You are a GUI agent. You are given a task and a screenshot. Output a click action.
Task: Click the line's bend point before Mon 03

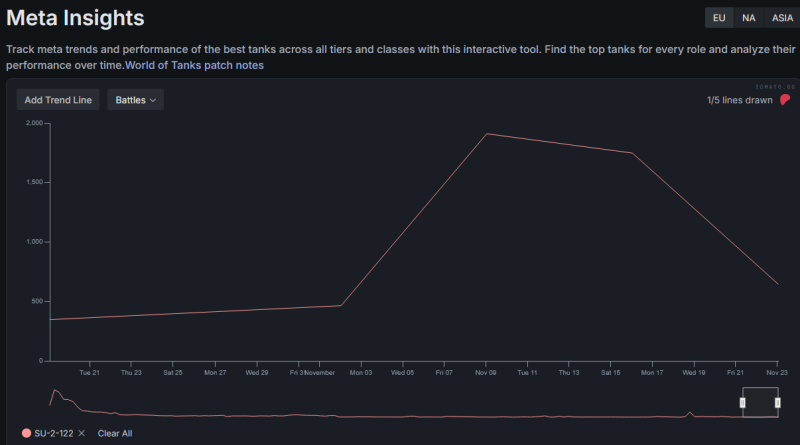tap(341, 306)
